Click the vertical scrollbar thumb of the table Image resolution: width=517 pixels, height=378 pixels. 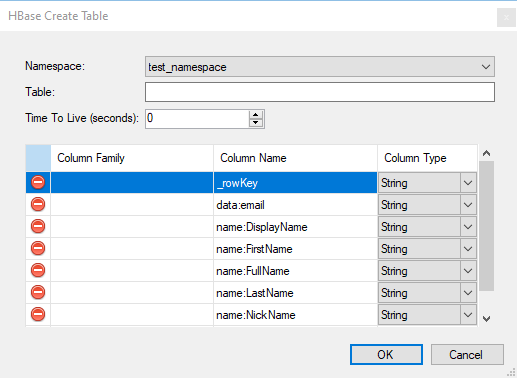coord(486,226)
